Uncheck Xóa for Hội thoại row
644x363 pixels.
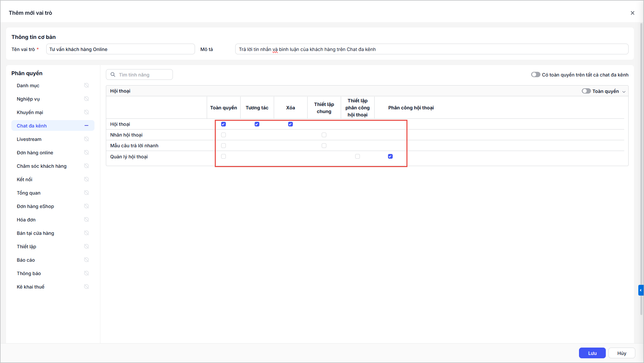pyautogui.click(x=291, y=124)
